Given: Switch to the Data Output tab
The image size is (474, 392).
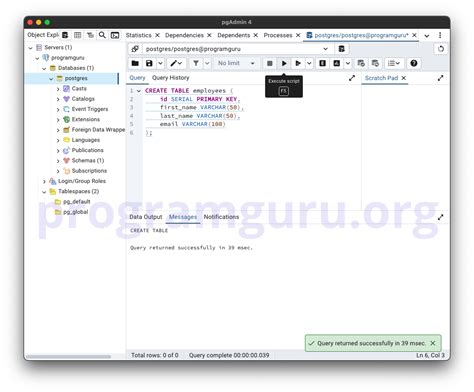Looking at the screenshot, I should click(x=146, y=217).
